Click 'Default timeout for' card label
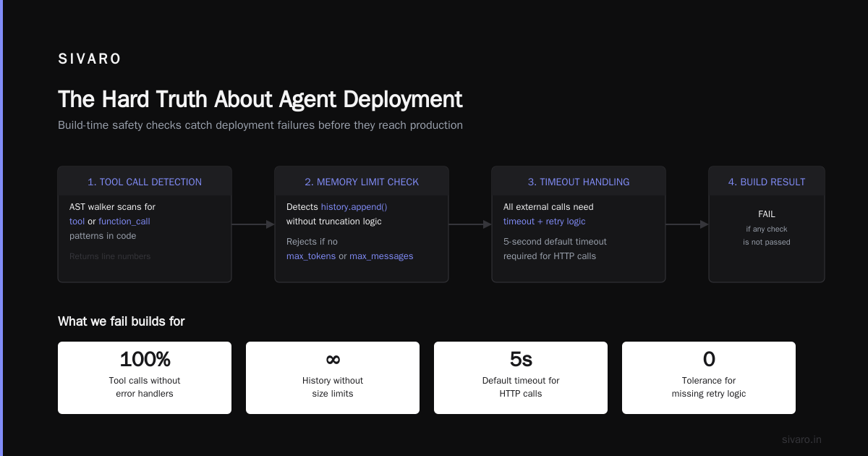868x456 pixels. point(521,381)
